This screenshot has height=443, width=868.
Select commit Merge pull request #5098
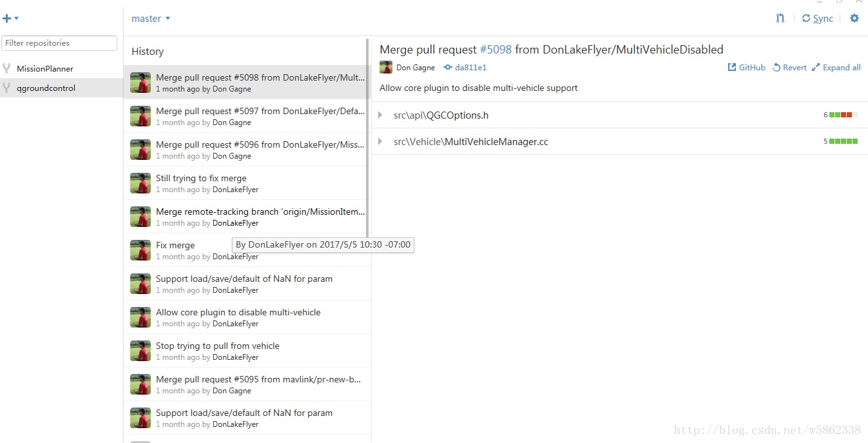click(247, 83)
